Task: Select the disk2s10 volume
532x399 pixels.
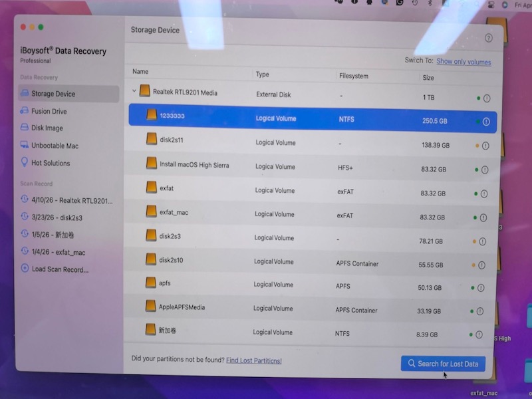Action: tap(309, 261)
